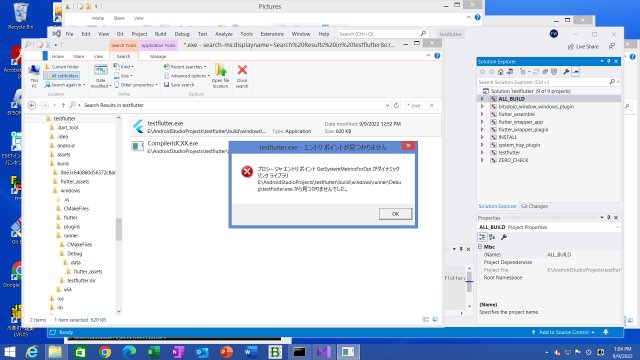Click the Solution Explorer properties wrench icon
This screenshot has height=360, width=640.
pyautogui.click(x=566, y=72)
